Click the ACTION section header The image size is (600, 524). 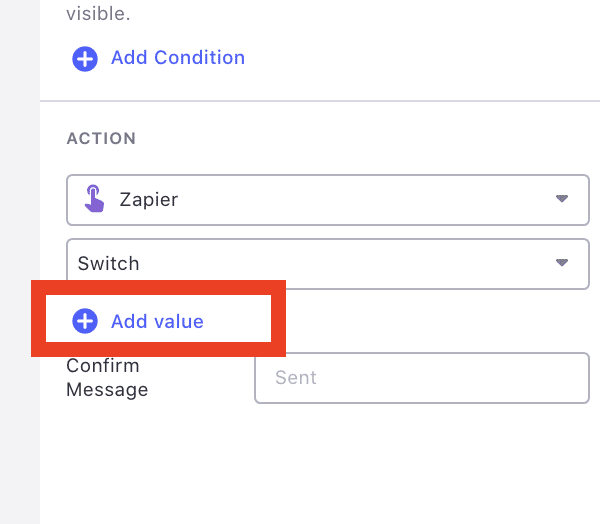tap(101, 138)
